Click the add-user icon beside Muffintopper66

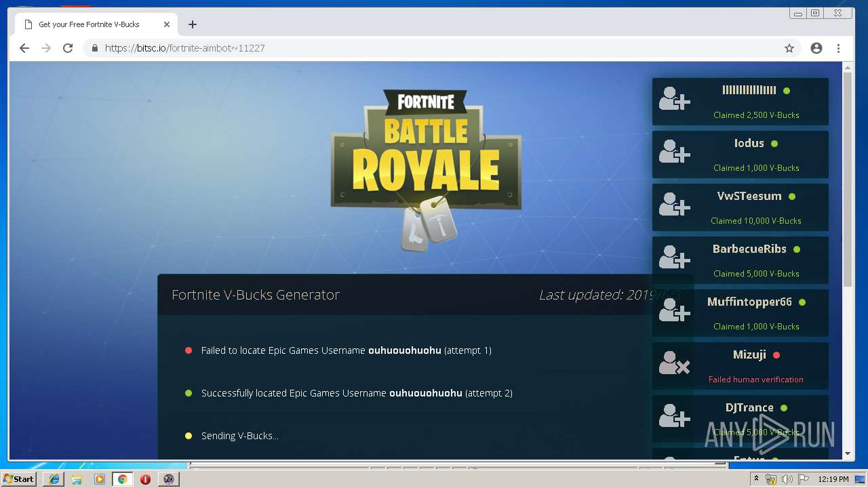tap(674, 310)
